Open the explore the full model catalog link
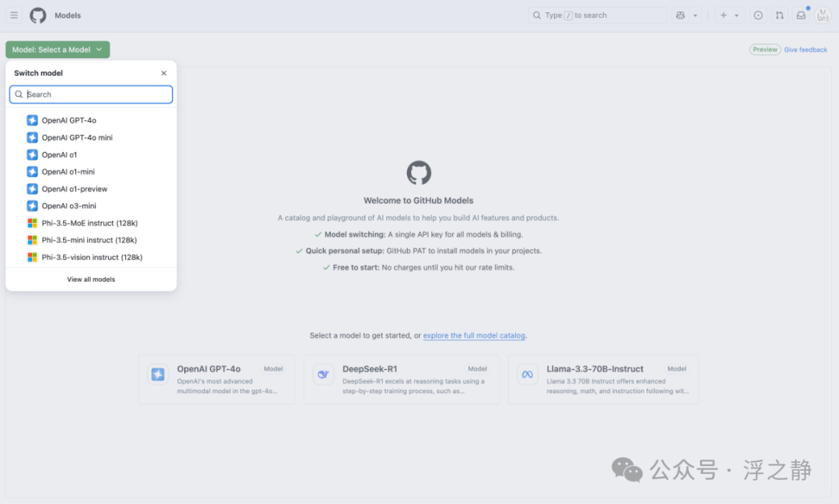This screenshot has width=839, height=504. click(474, 335)
